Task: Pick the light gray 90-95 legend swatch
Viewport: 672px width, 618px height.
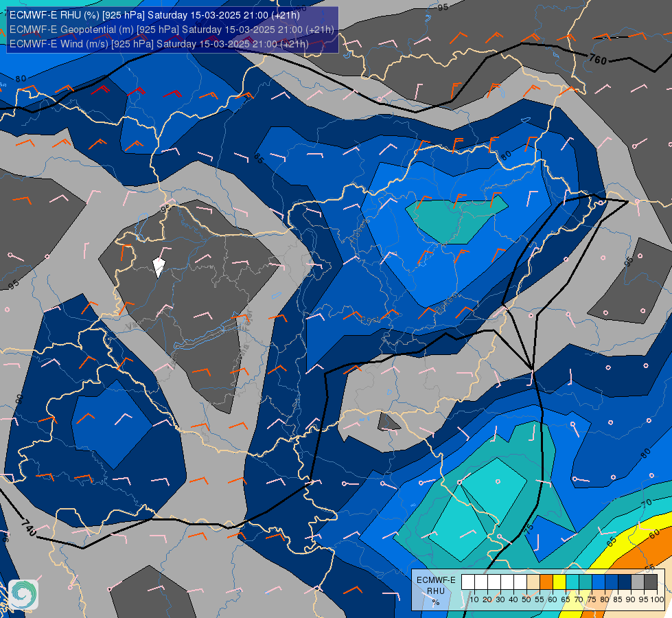Action: tap(638, 582)
